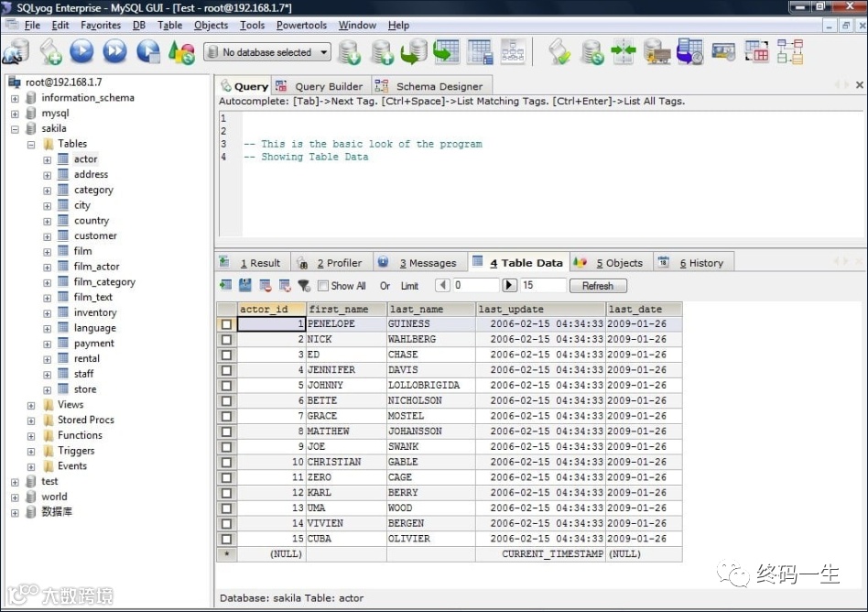The height and width of the screenshot is (612, 868).
Task: Sort by the first_name column header
Action: click(x=346, y=309)
